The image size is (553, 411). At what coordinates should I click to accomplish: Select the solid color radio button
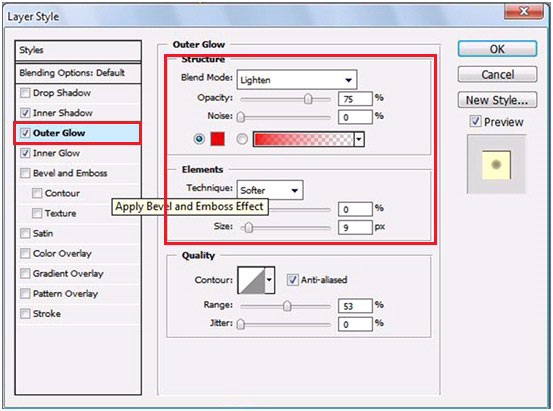click(x=199, y=139)
